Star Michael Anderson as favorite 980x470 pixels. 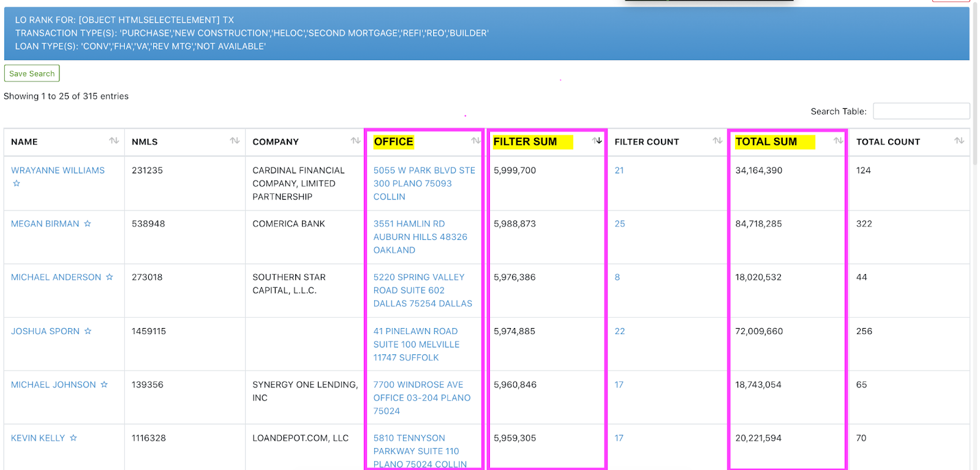point(110,277)
